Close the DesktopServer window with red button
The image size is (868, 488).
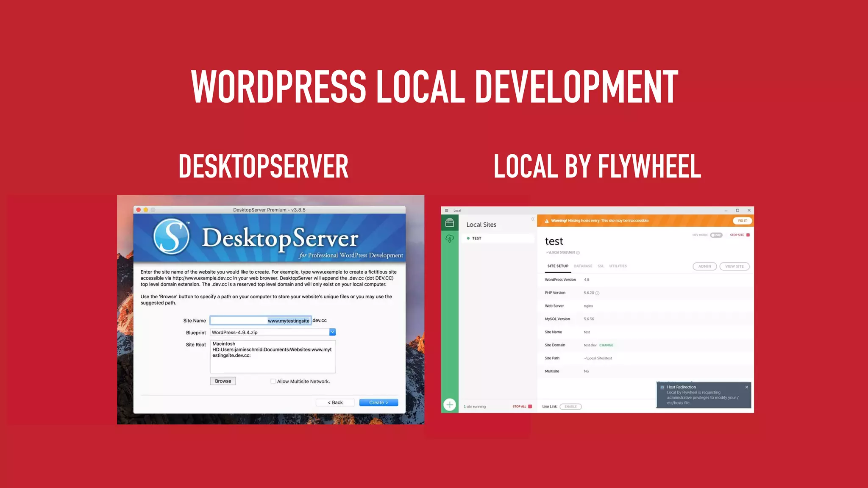(x=139, y=210)
